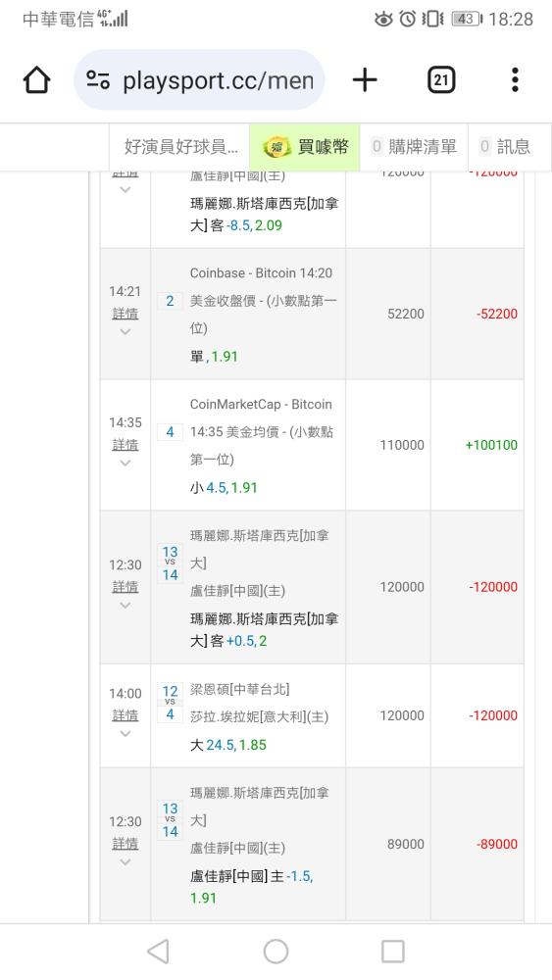
Task: Open 詳情 link for 14:00 match
Action: 125,715
